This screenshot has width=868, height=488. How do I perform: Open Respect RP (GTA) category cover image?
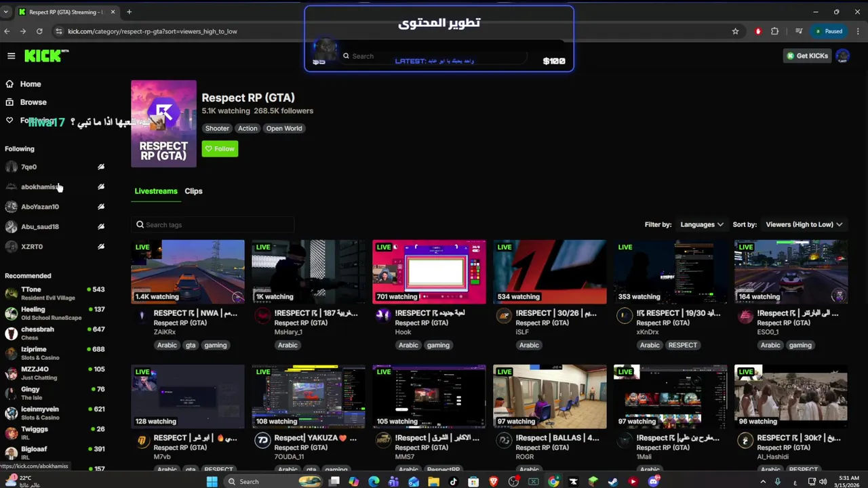(x=163, y=124)
